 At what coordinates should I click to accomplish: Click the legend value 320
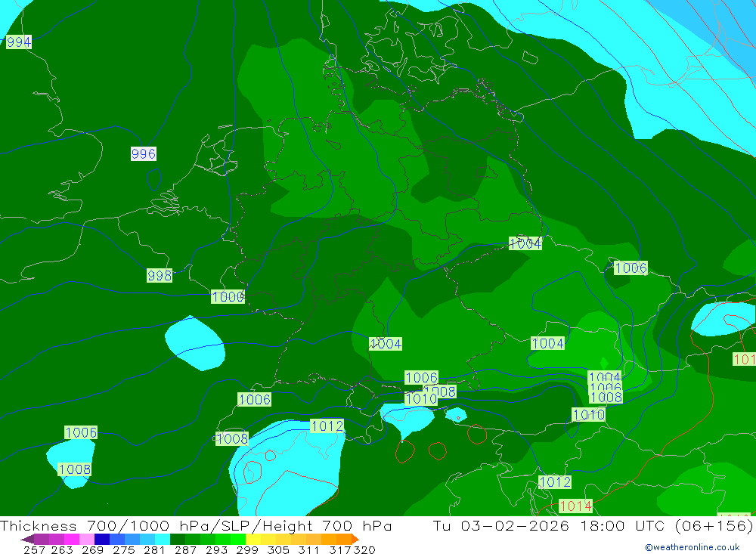[364, 549]
